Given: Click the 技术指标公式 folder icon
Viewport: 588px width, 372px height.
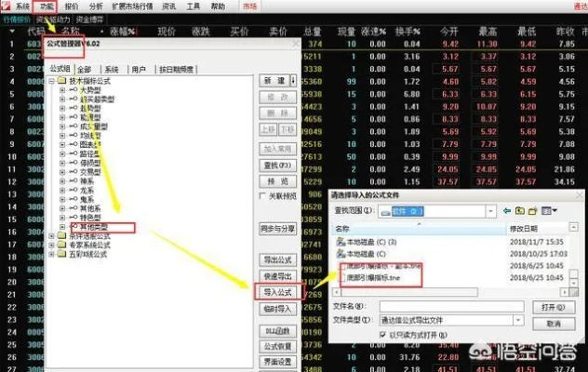Looking at the screenshot, I should (x=62, y=81).
